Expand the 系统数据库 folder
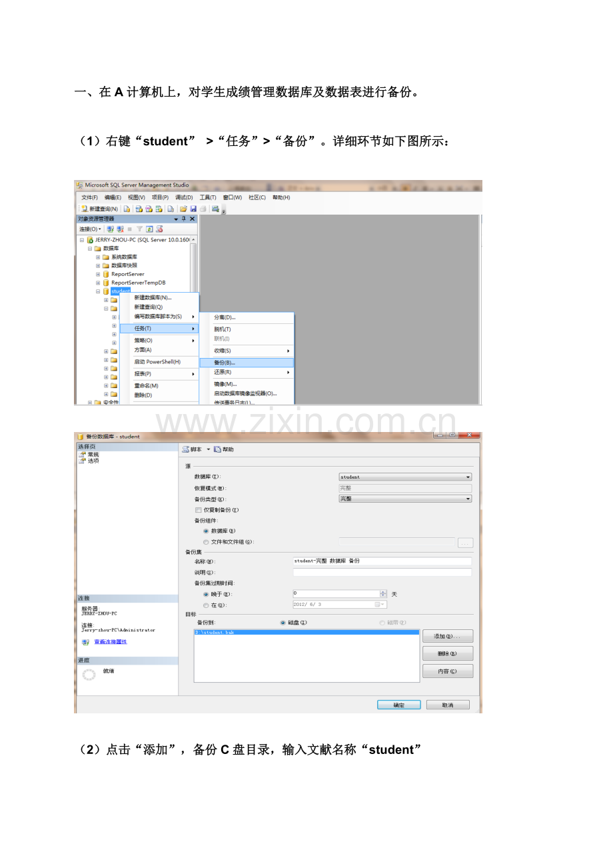Image resolution: width=613 pixels, height=868 pixels. [x=98, y=257]
